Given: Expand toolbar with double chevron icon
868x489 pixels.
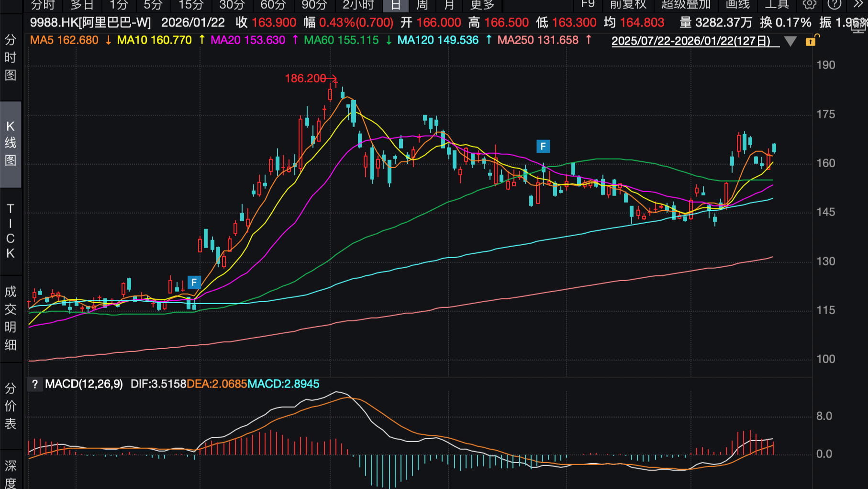Looking at the screenshot, I should pyautogui.click(x=858, y=4).
